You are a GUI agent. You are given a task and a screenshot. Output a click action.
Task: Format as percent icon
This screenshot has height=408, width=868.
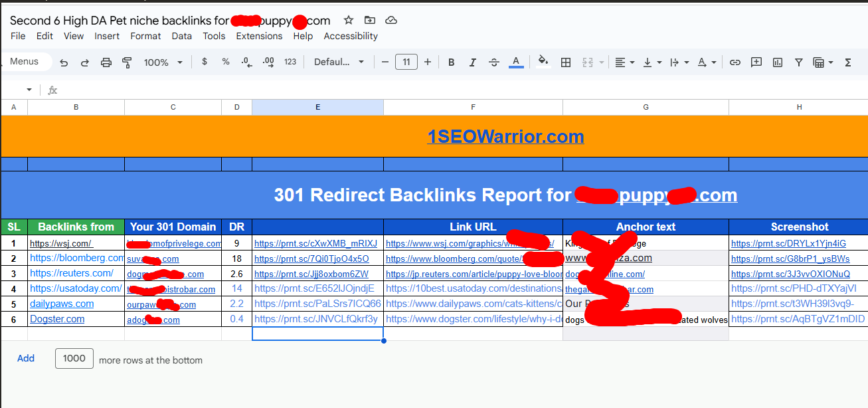[226, 62]
